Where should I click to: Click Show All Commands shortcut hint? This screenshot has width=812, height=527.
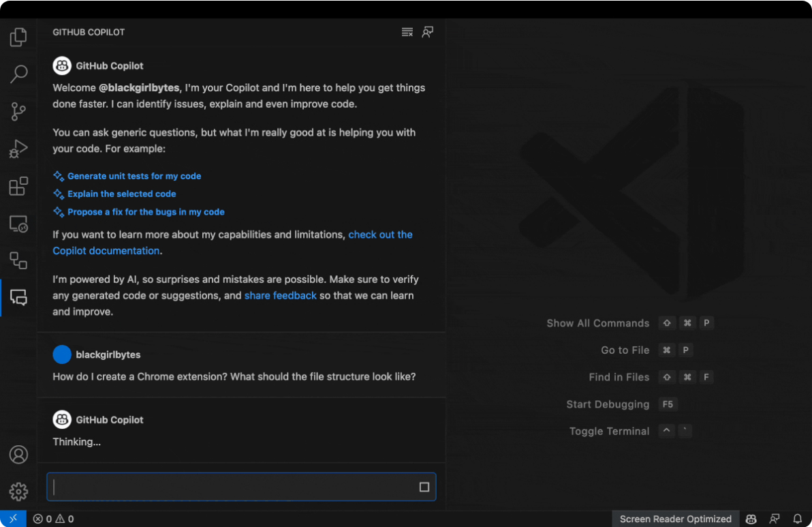(x=597, y=323)
